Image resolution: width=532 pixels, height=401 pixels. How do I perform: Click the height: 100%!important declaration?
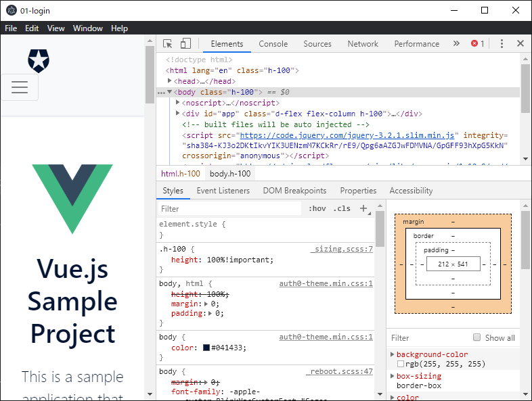[222, 260]
